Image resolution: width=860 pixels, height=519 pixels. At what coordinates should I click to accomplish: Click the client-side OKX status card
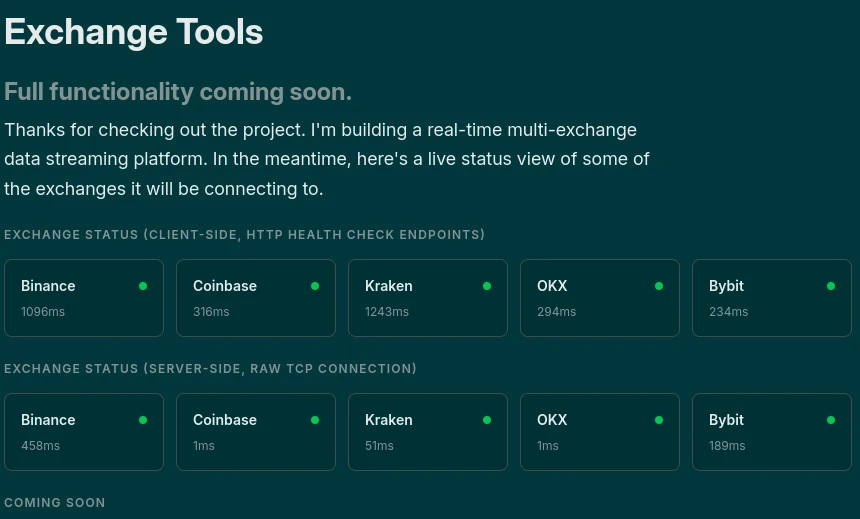[x=599, y=298]
